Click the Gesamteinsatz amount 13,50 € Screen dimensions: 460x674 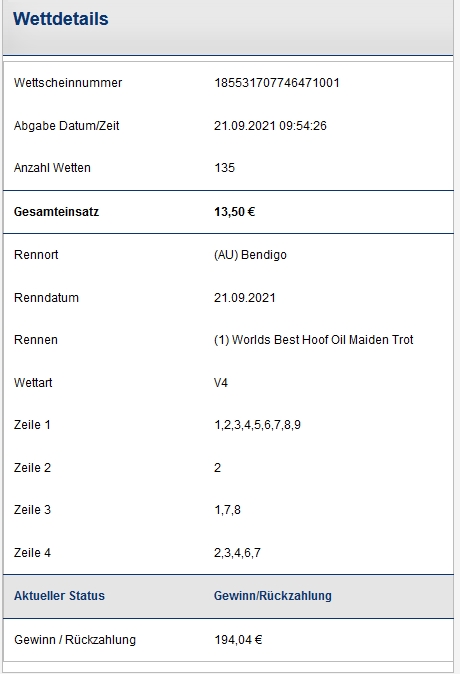click(234, 211)
